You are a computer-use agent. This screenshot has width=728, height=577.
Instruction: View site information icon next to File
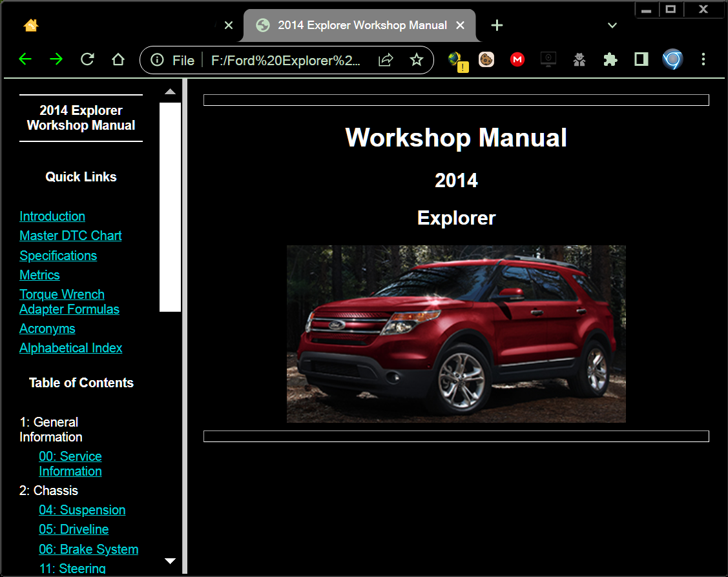tap(157, 60)
